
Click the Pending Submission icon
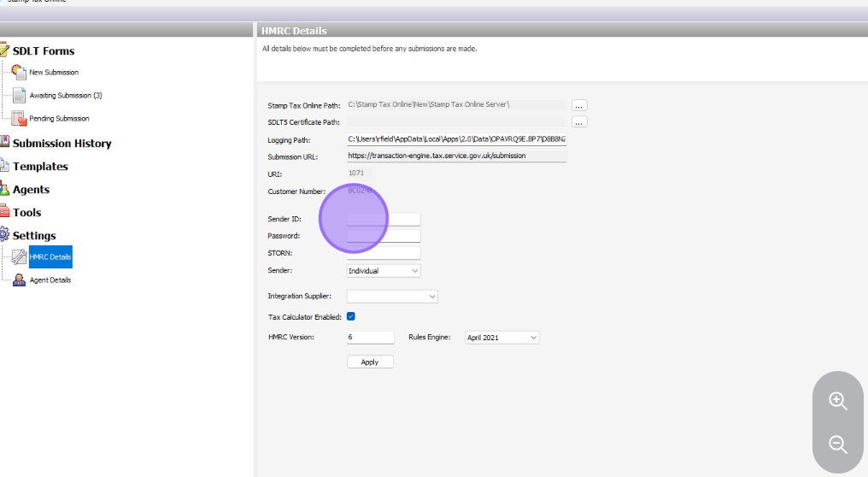pos(19,118)
